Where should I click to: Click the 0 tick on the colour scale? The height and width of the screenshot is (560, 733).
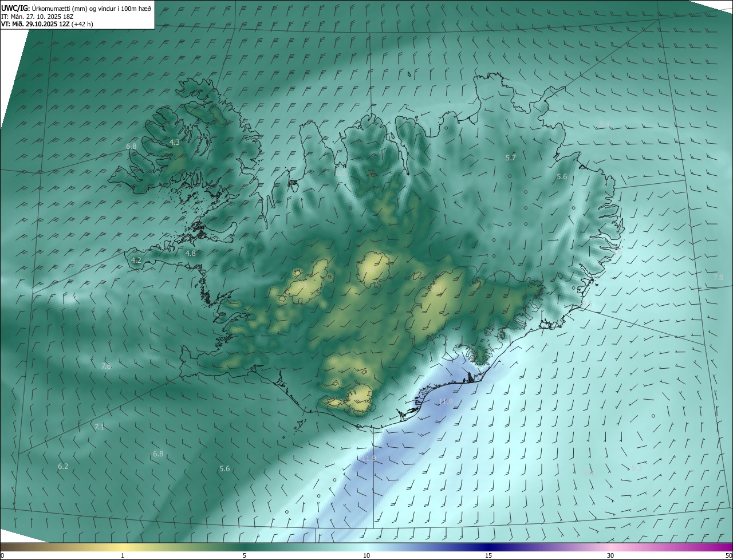[2, 555]
